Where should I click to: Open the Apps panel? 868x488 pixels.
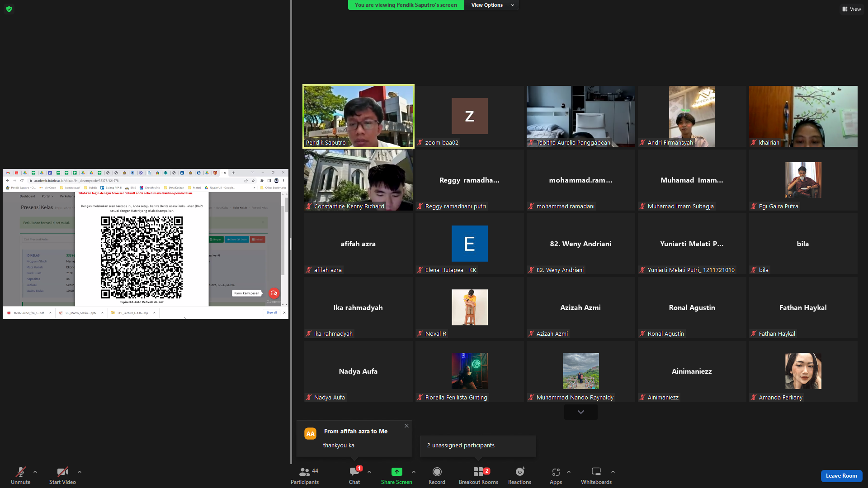pyautogui.click(x=556, y=475)
